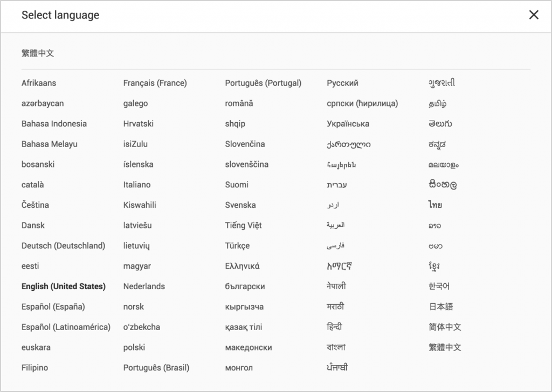Choose Tiếng Việt language
Viewport: 552px width, 392px height.
coord(243,225)
